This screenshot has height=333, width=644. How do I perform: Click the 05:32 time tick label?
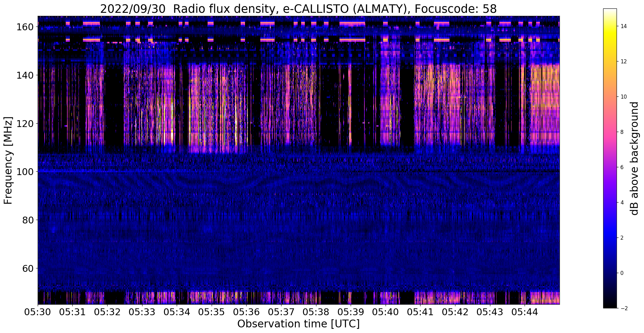tap(107, 312)
